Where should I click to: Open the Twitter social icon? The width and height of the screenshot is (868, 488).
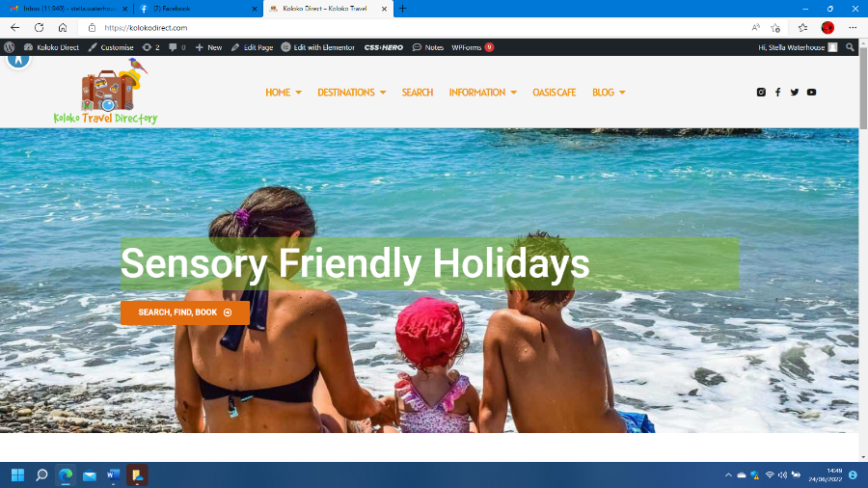point(795,93)
